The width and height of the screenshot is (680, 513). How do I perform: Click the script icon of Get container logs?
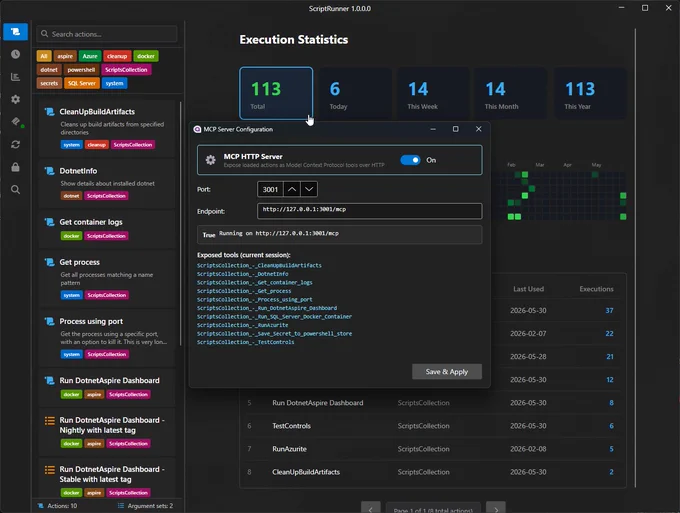coord(49,222)
